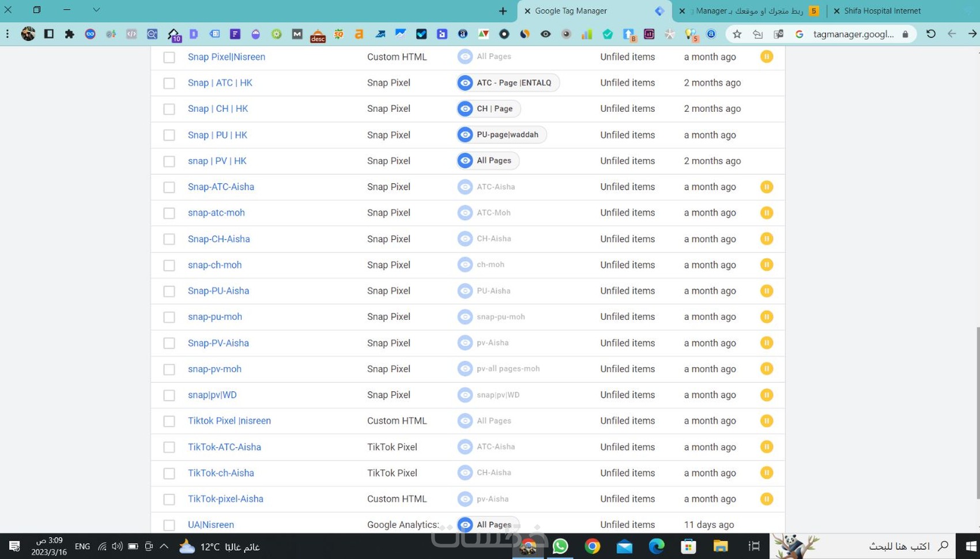
Task: Click the paused icon on Snap-ATC-Aisha row
Action: pyautogui.click(x=767, y=187)
